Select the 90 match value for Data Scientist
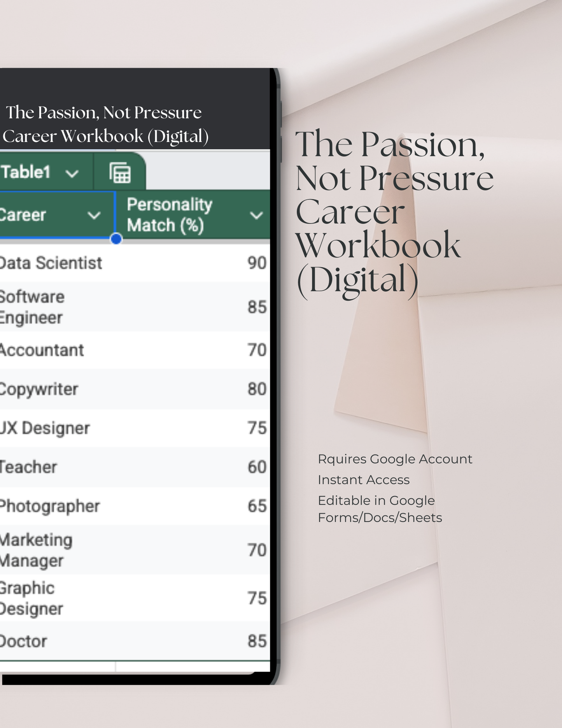562x728 pixels. tap(257, 263)
